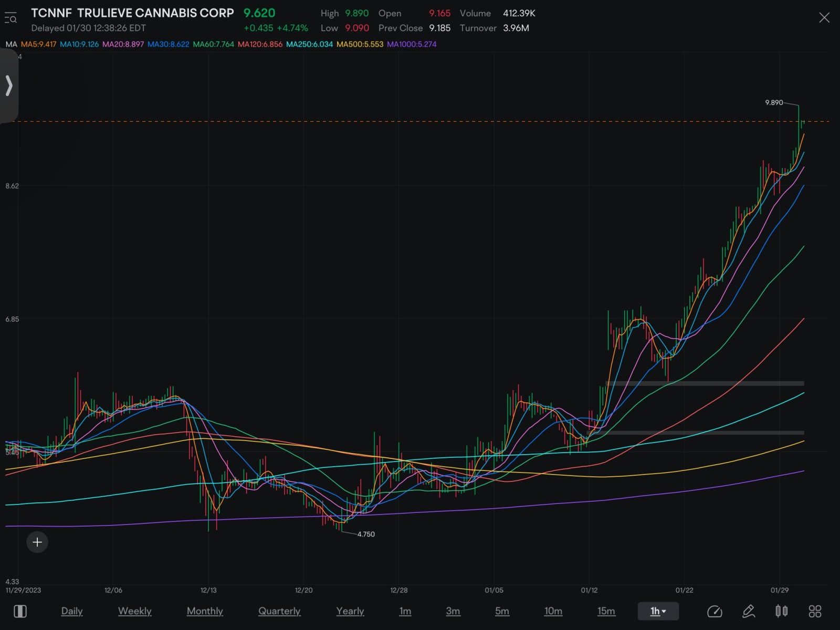
Task: Change candlestick chart type icon
Action: 782,611
